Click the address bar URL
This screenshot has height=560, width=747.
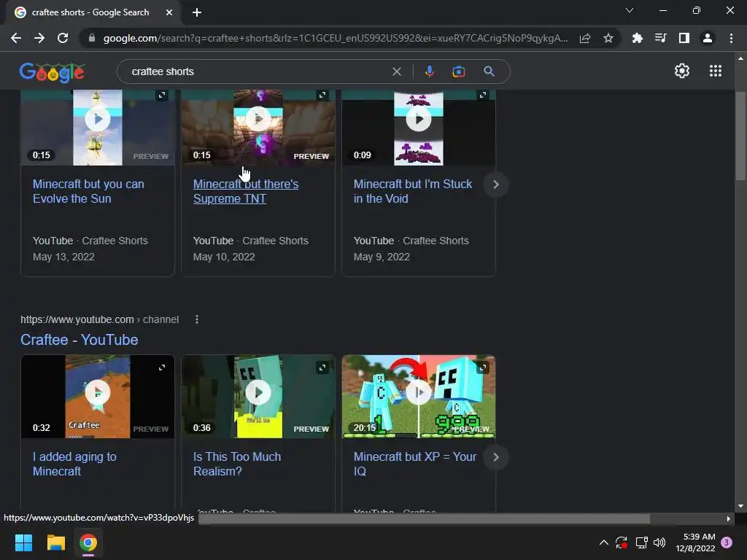coord(336,38)
